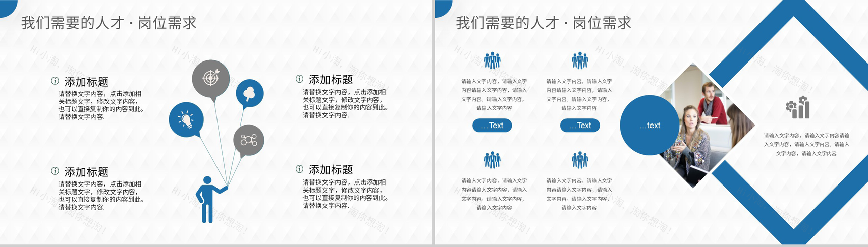This screenshot has height=247, width=868.
Task: Click the blue balloon with lightbulb icon
Action: click(x=186, y=120)
